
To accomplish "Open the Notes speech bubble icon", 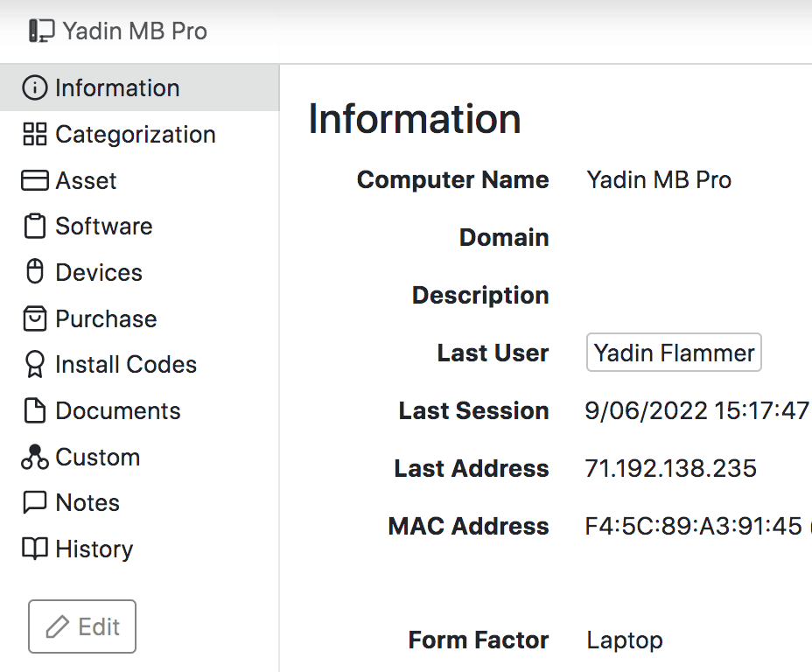I will point(35,502).
